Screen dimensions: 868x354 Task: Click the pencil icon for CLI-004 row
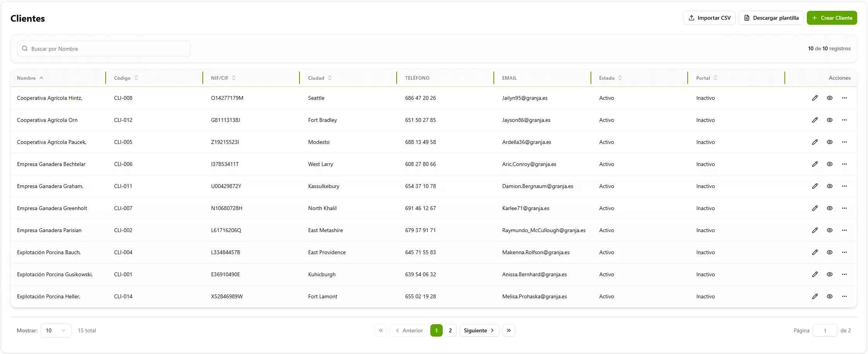pos(815,252)
